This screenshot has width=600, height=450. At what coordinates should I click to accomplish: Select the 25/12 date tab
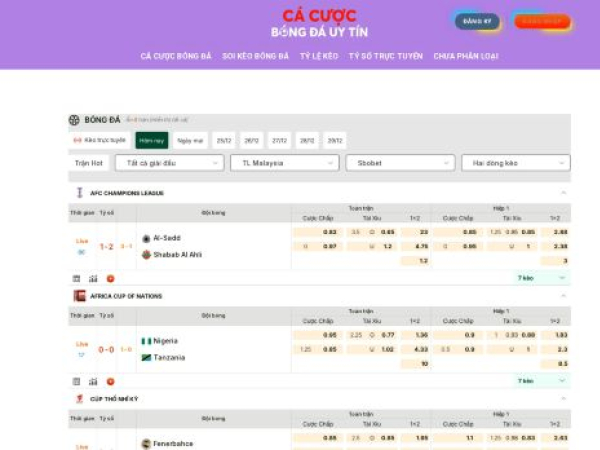click(x=224, y=140)
